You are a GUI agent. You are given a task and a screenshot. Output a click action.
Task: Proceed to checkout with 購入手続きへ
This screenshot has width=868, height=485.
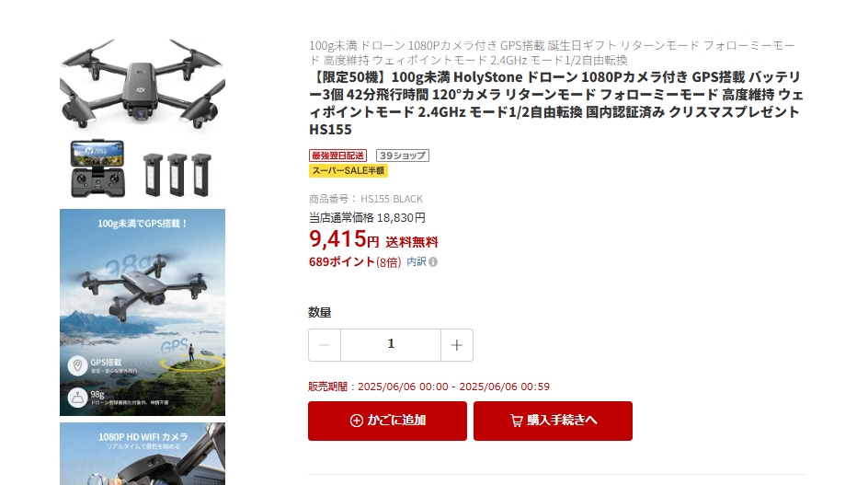(x=553, y=421)
